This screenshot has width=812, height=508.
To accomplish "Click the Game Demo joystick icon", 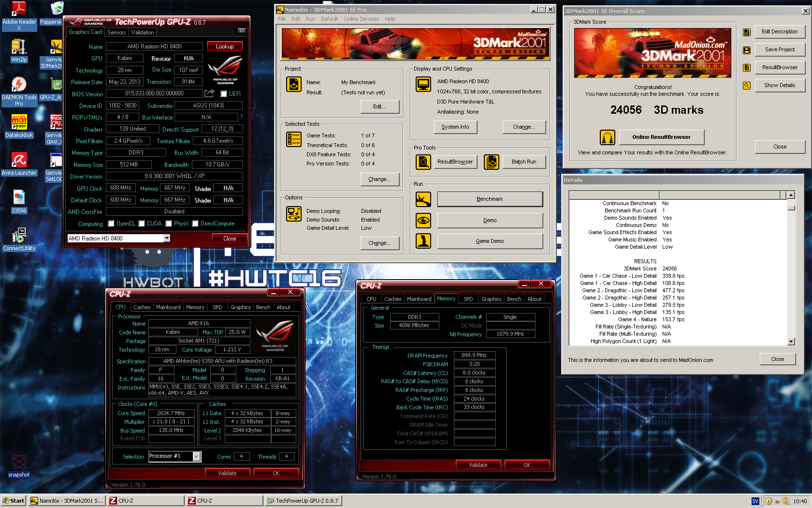I will point(423,241).
